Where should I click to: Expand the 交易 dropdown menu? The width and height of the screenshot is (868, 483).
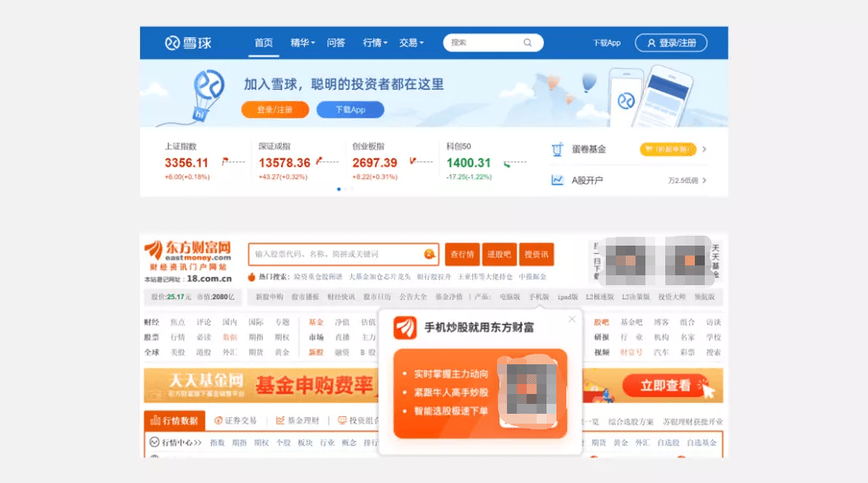tap(411, 43)
